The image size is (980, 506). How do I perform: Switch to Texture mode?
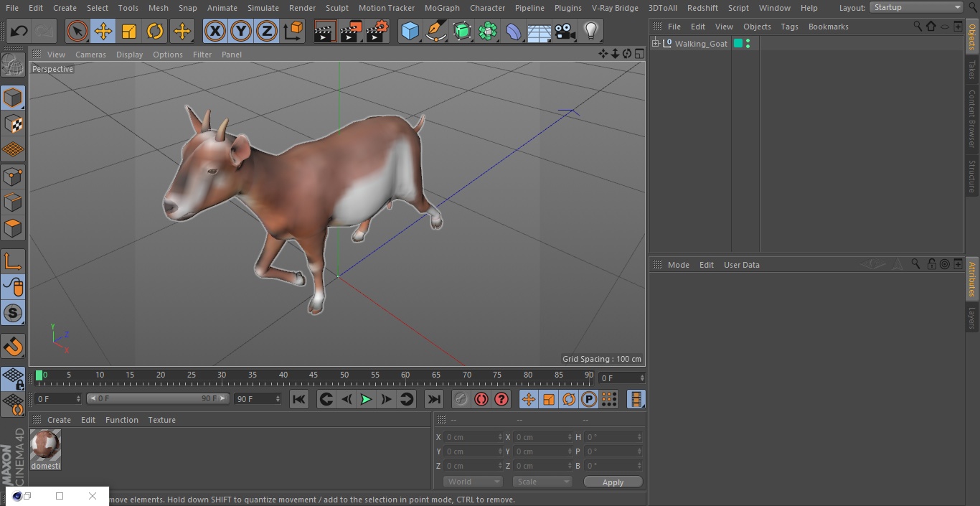click(x=13, y=123)
